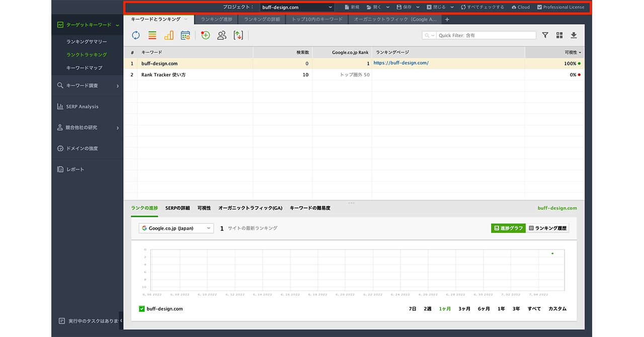The width and height of the screenshot is (644, 337).
Task: Click the up-down arrows in brackets icon
Action: point(238,35)
